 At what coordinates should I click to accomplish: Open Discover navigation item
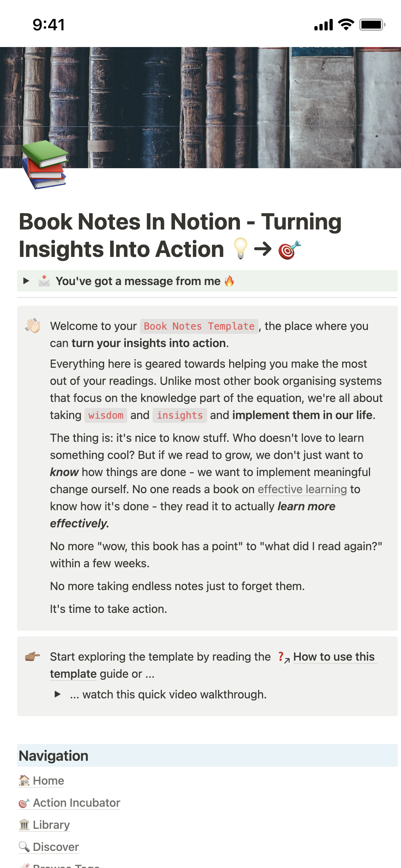(x=56, y=847)
